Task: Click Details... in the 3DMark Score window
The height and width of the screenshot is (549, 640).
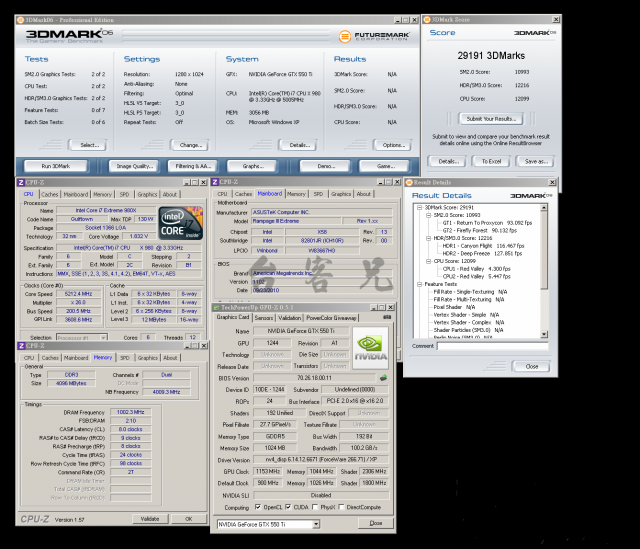Action: pos(447,161)
